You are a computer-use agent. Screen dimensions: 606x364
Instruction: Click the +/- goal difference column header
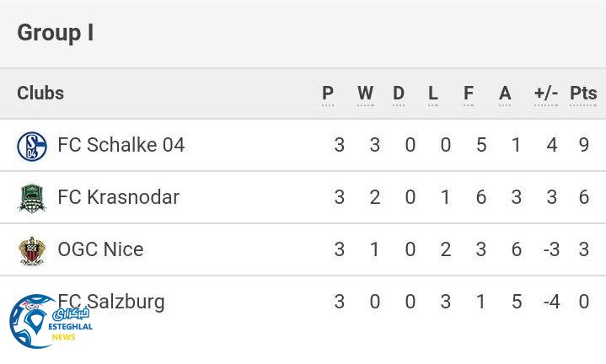coord(546,94)
